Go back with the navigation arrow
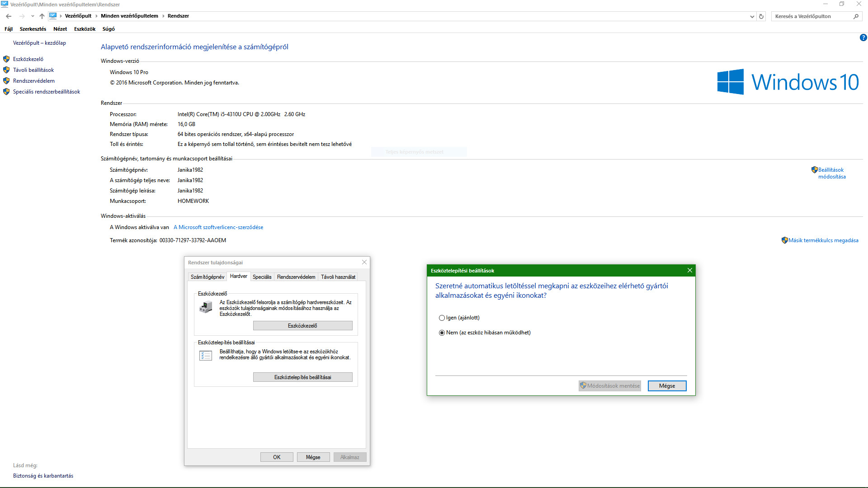Image resolution: width=868 pixels, height=488 pixels. (x=9, y=16)
